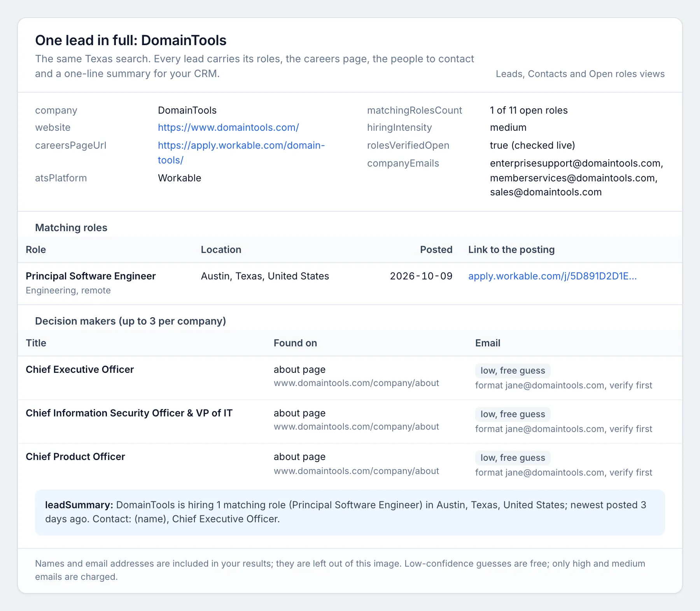This screenshot has width=700, height=611.
Task: Click 'Leads, Contacts and Open roles views' caption
Action: click(580, 74)
